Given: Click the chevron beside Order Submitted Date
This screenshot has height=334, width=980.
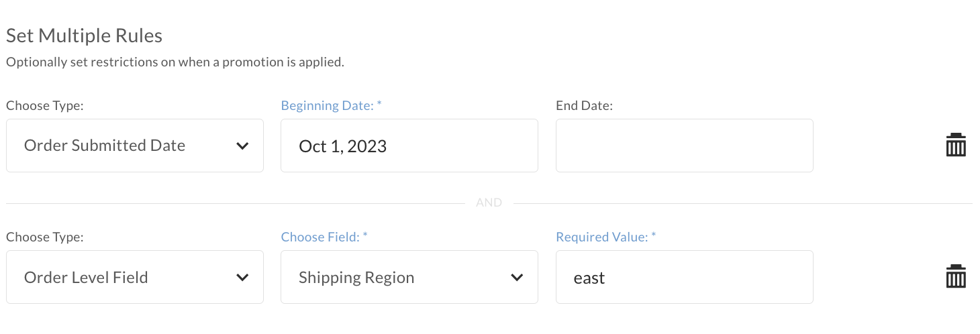Looking at the screenshot, I should (243, 146).
